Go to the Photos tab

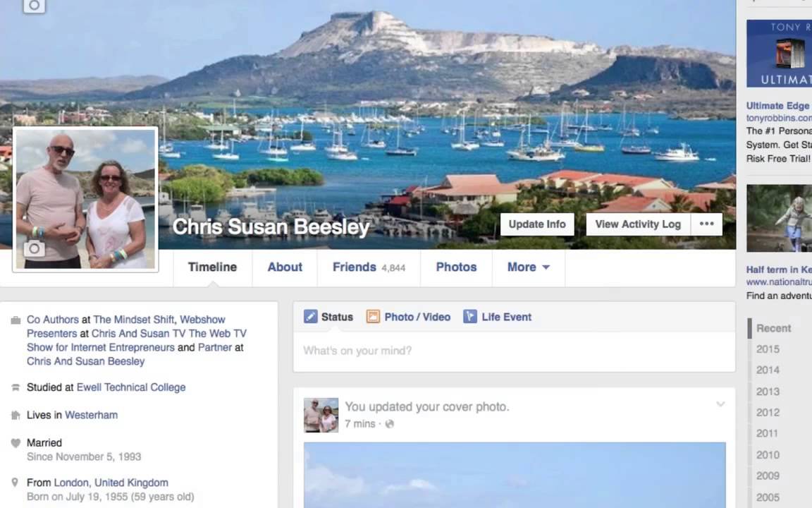tap(456, 267)
